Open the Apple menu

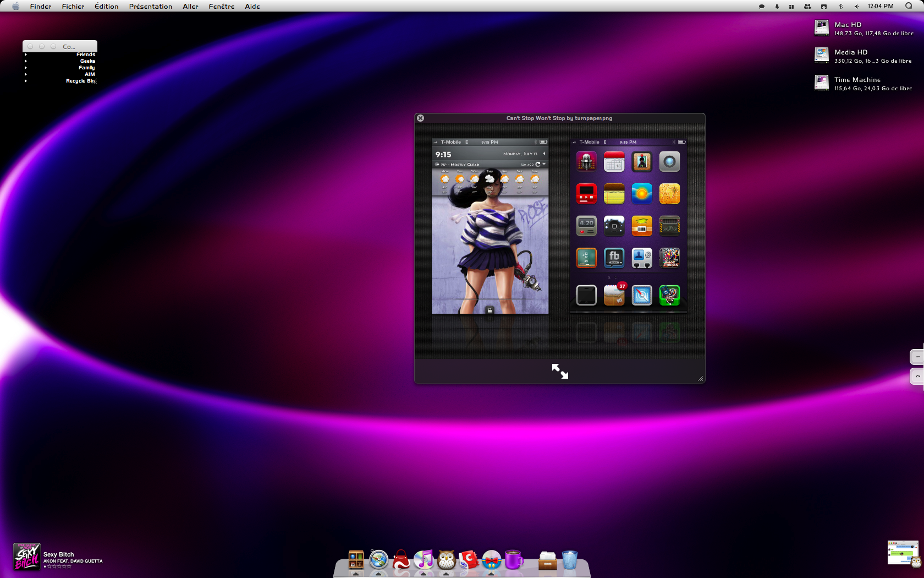point(15,6)
